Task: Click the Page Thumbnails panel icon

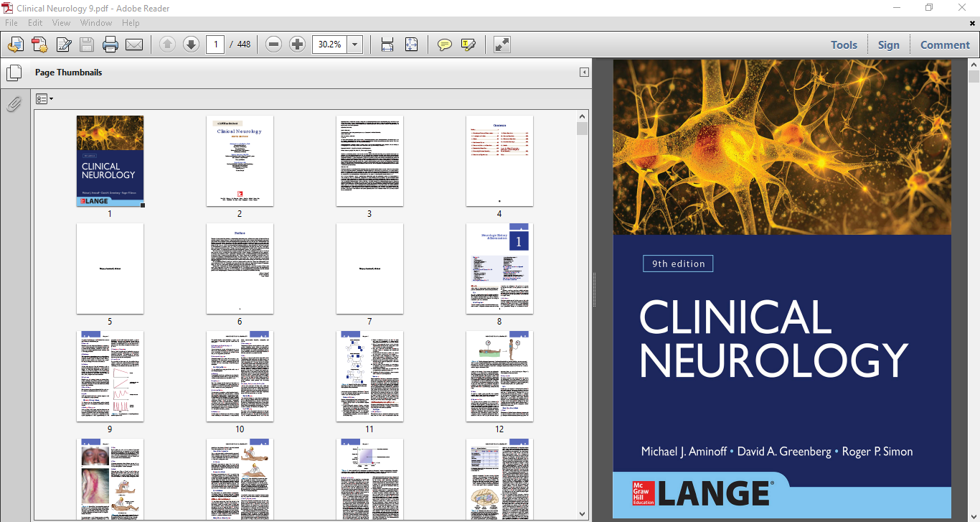Action: (14, 73)
